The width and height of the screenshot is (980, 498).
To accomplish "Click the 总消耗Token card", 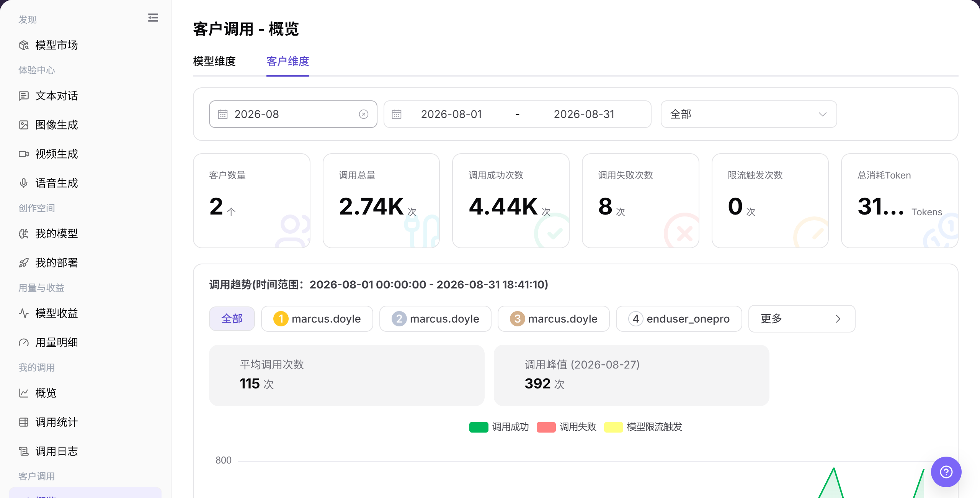I will point(900,201).
